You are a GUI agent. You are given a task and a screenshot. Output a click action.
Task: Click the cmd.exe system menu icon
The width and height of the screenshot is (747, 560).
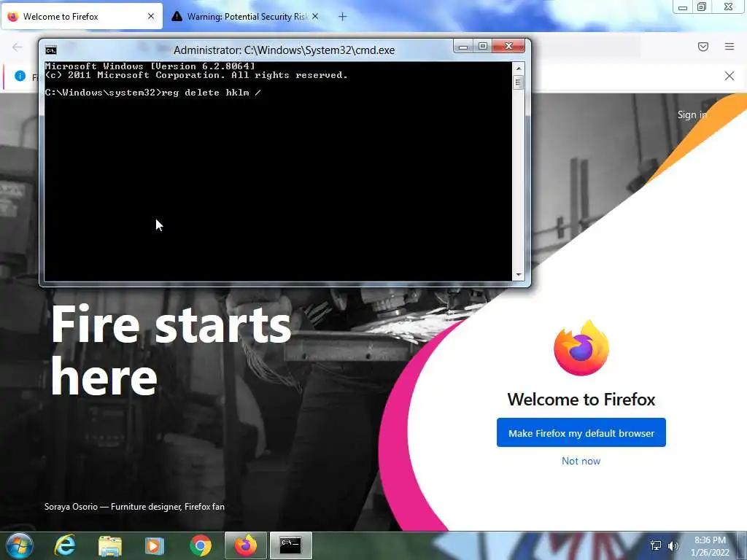point(51,50)
